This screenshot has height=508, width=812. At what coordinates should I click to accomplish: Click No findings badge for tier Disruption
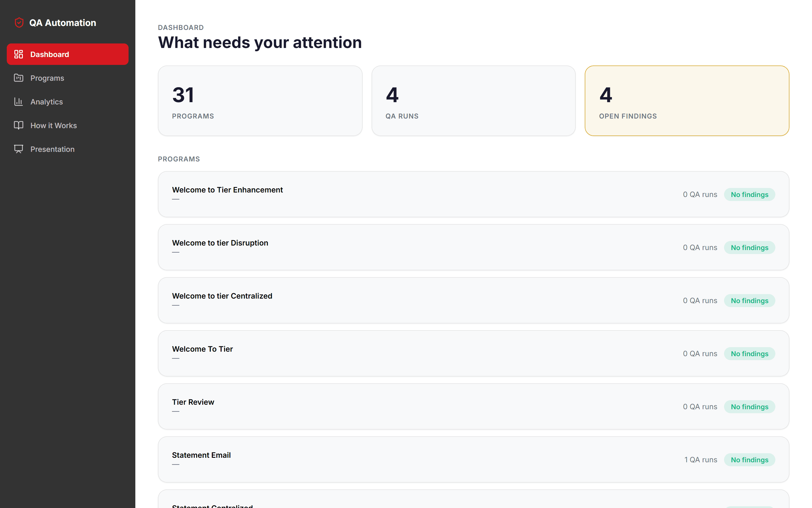click(x=749, y=248)
